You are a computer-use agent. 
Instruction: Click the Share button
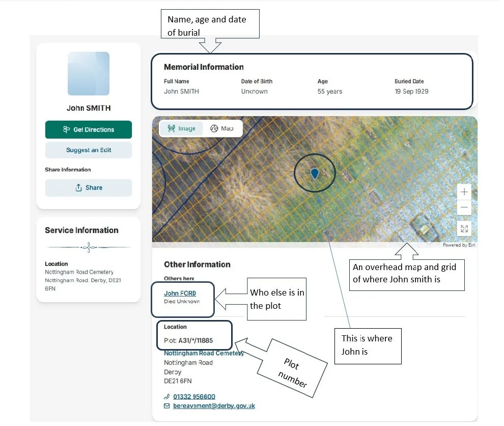(89, 188)
